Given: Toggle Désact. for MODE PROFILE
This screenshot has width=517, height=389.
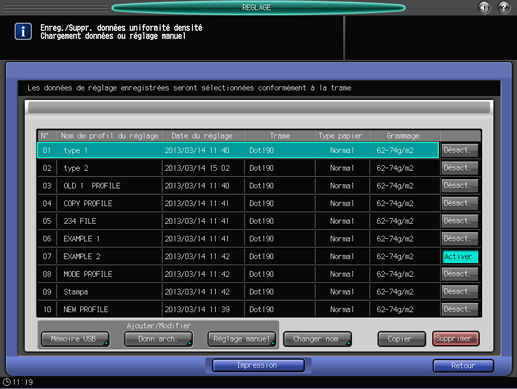Looking at the screenshot, I should [x=460, y=274].
